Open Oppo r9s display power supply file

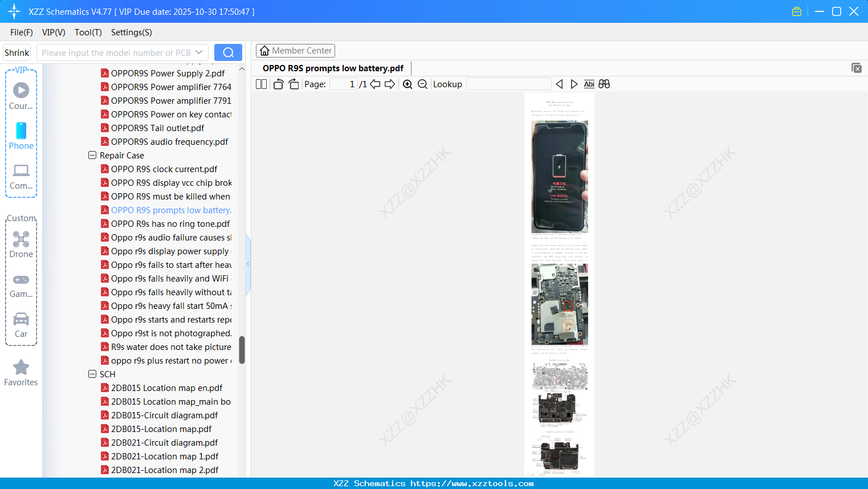point(166,251)
